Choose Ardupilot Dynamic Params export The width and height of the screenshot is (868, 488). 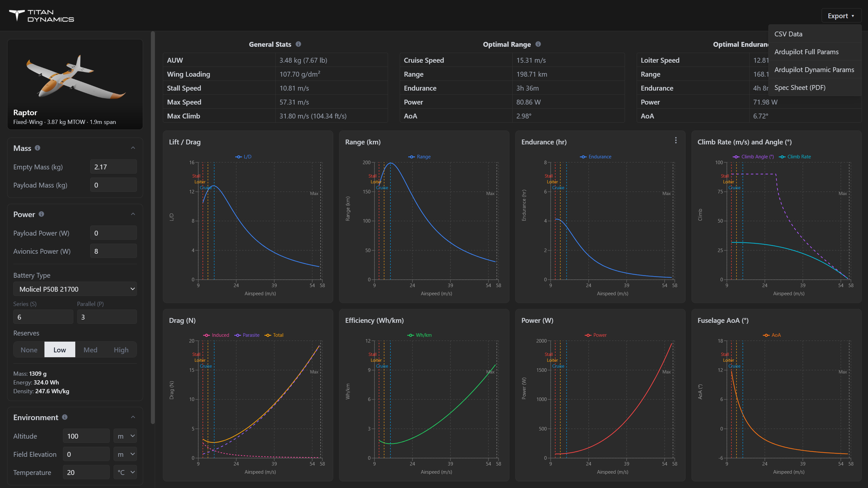(815, 70)
